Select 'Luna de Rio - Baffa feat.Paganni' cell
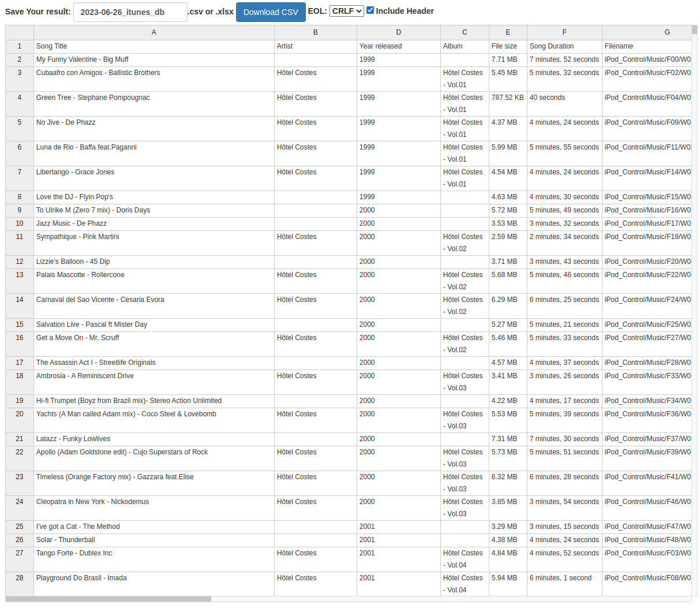 click(x=154, y=154)
